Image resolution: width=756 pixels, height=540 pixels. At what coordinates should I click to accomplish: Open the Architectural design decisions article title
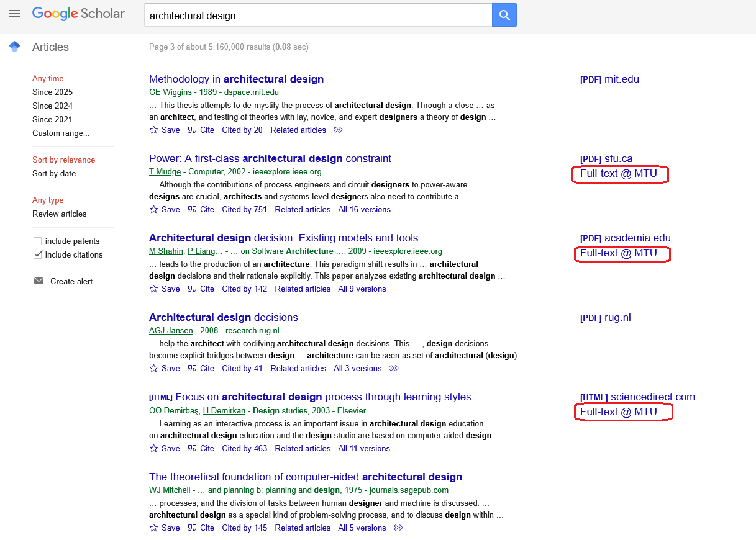[224, 317]
